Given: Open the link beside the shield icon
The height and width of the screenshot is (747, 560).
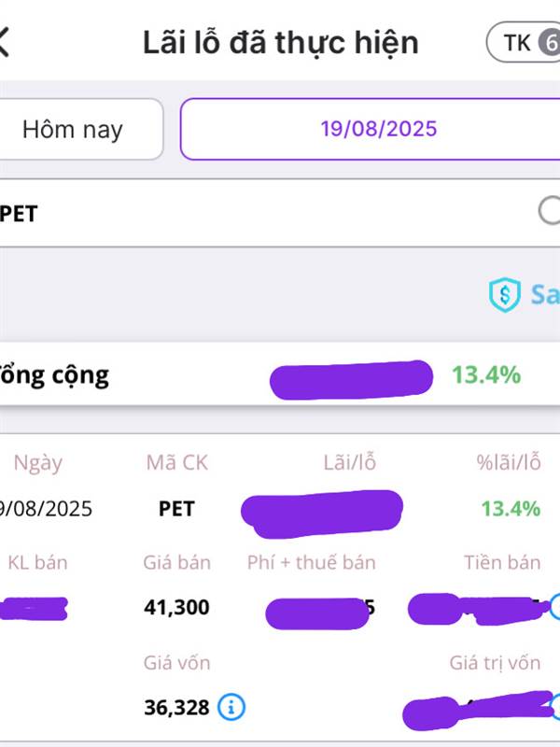Looking at the screenshot, I should coord(544,295).
